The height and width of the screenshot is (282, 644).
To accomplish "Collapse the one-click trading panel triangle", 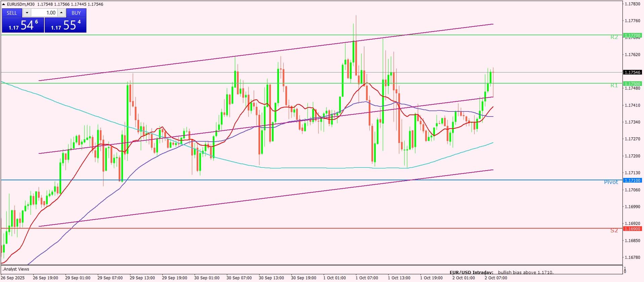I will tap(4, 4).
